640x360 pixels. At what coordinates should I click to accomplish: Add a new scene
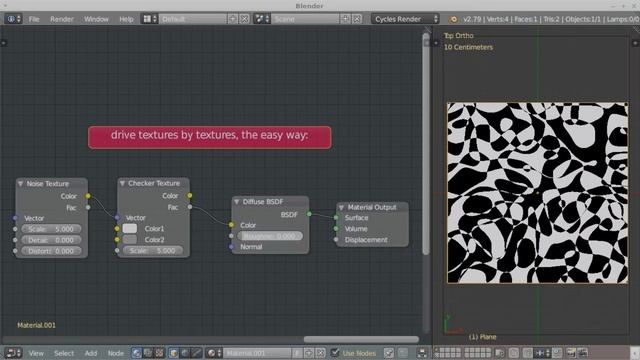click(x=345, y=19)
